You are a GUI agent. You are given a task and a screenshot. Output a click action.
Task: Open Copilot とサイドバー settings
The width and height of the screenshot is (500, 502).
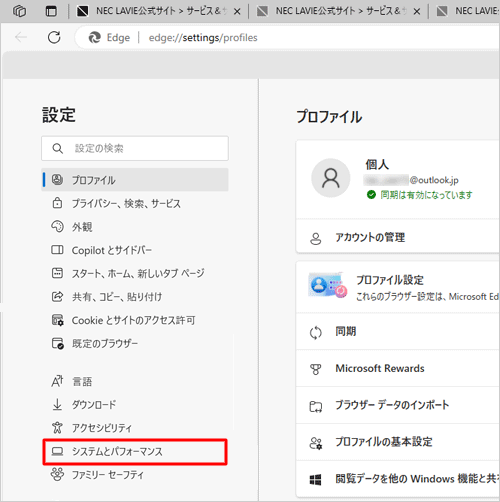pos(135,250)
